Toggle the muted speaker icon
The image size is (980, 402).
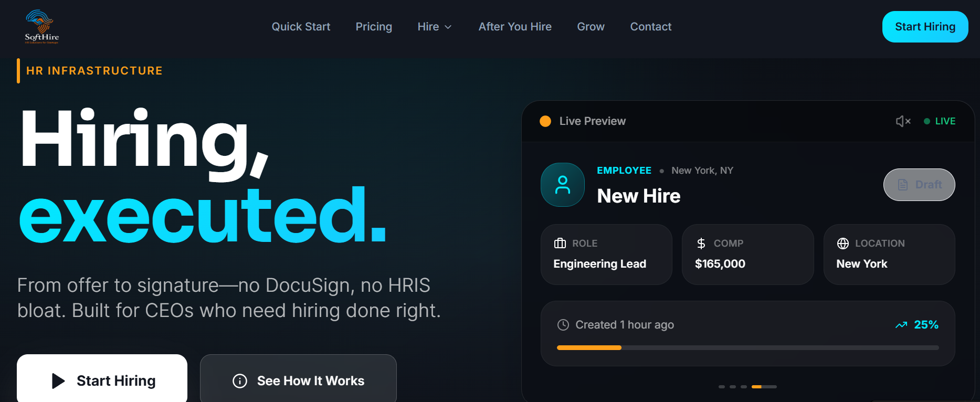pyautogui.click(x=902, y=121)
